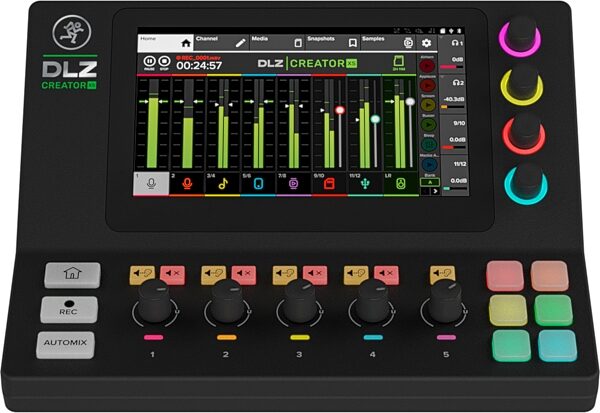Select the LR main speaker icon
Image resolution: width=600 pixels, height=413 pixels.
coord(400,184)
